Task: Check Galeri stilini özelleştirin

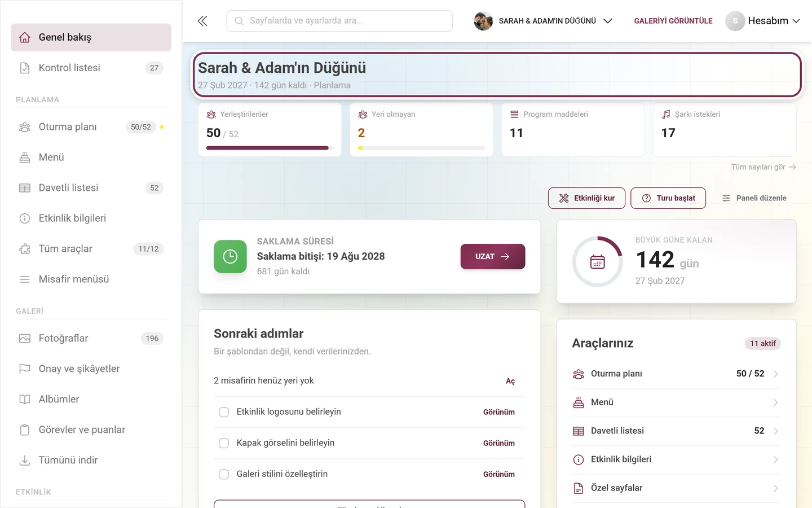Action: point(224,474)
